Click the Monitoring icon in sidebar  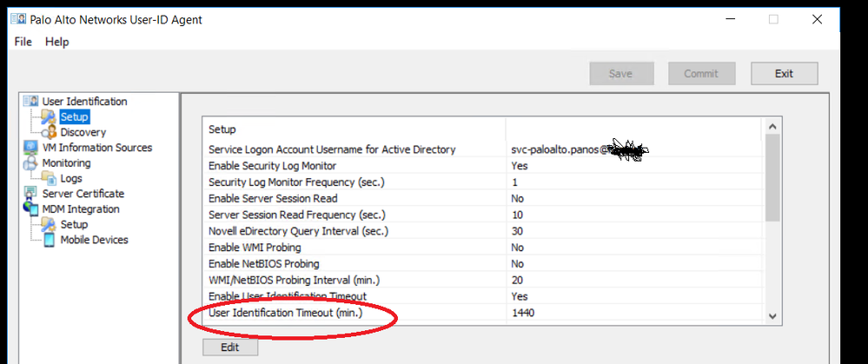tap(30, 163)
